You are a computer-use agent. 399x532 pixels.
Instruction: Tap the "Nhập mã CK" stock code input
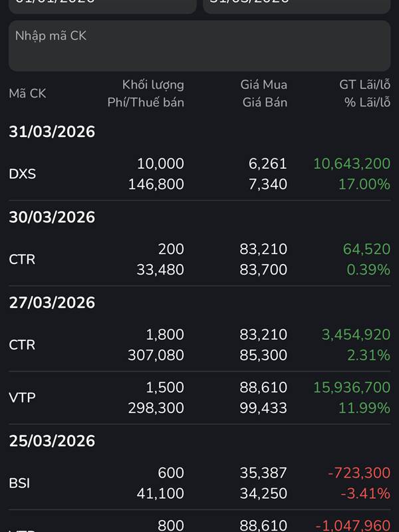(x=199, y=45)
